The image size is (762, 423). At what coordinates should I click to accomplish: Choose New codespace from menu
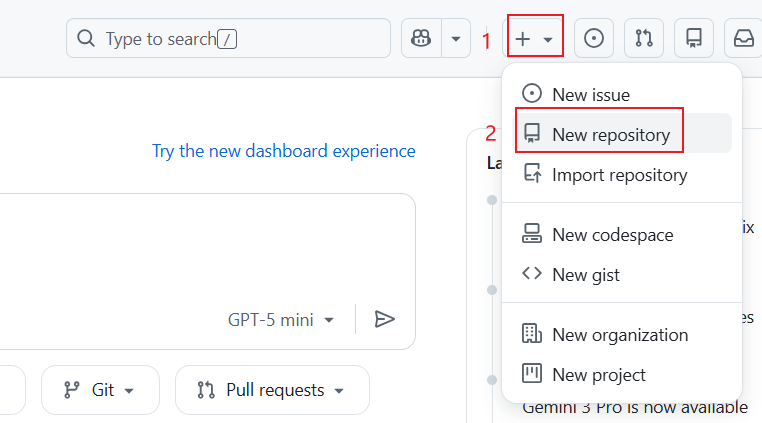pyautogui.click(x=612, y=235)
